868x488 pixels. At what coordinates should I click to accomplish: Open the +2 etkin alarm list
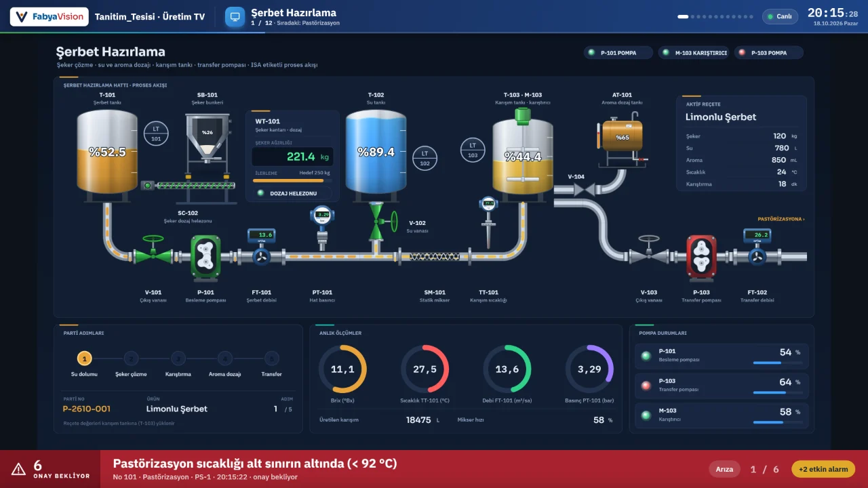click(823, 469)
